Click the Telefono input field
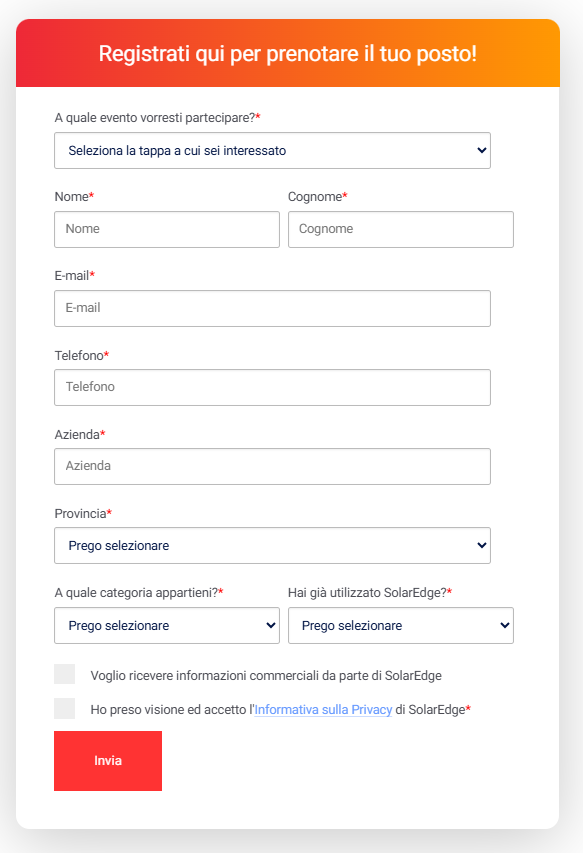Image resolution: width=583 pixels, height=853 pixels. (x=272, y=387)
